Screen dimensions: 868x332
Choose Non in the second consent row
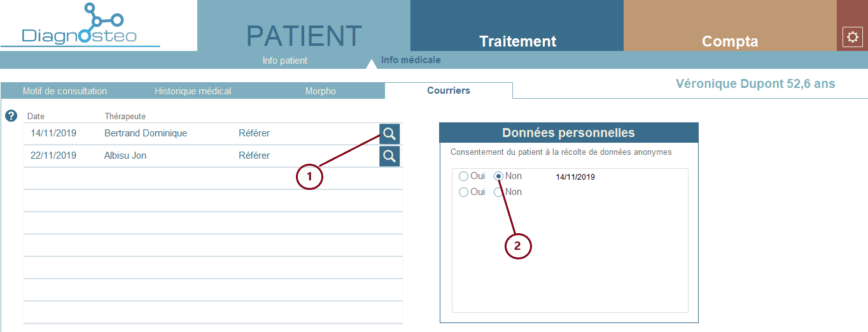[x=499, y=192]
